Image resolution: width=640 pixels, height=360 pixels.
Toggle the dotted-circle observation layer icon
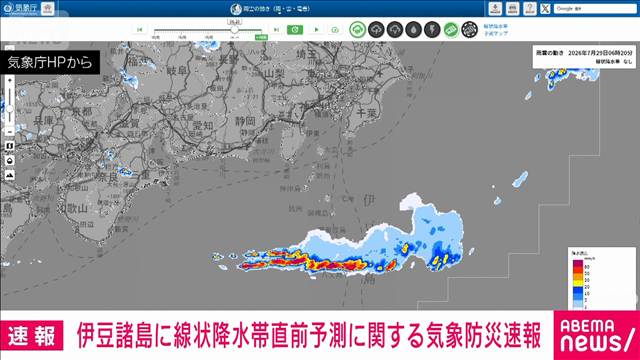coord(469,29)
